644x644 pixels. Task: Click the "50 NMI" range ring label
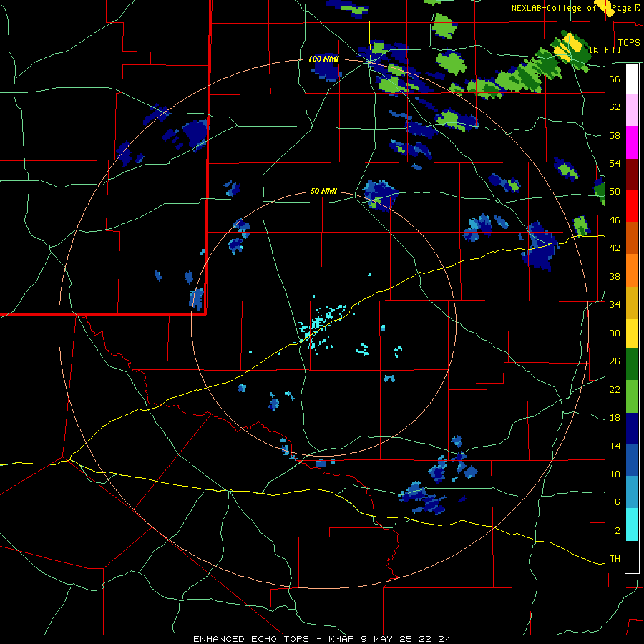(x=323, y=191)
